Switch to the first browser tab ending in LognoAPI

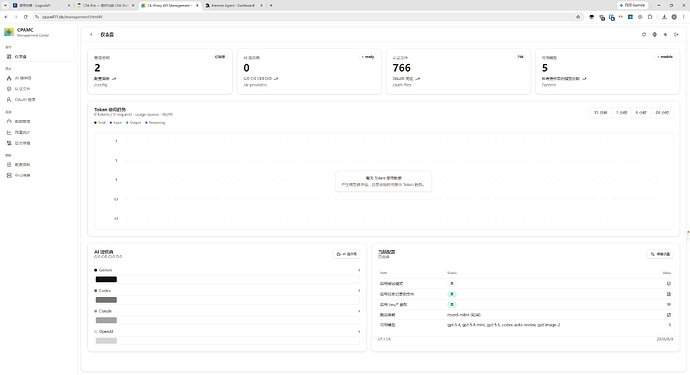click(x=41, y=5)
